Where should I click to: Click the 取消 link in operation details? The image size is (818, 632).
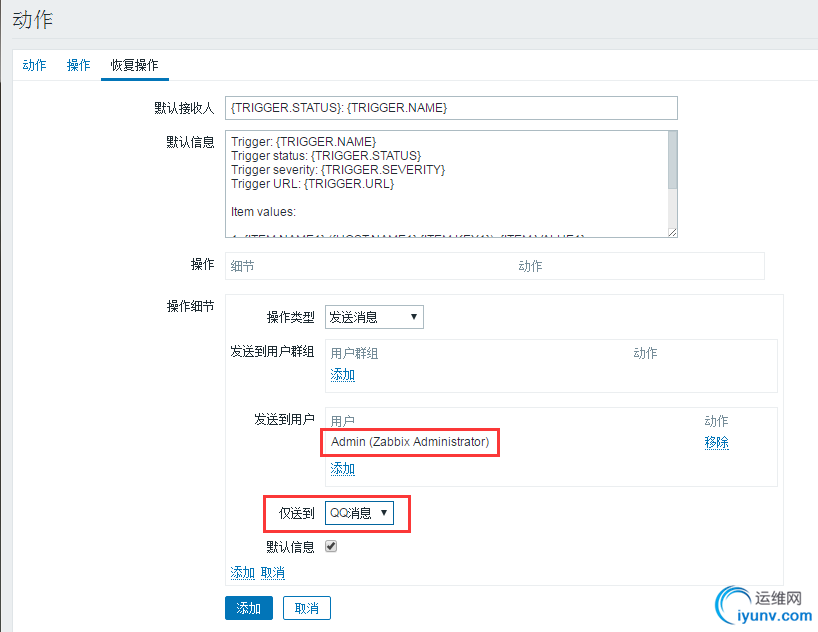point(273,573)
